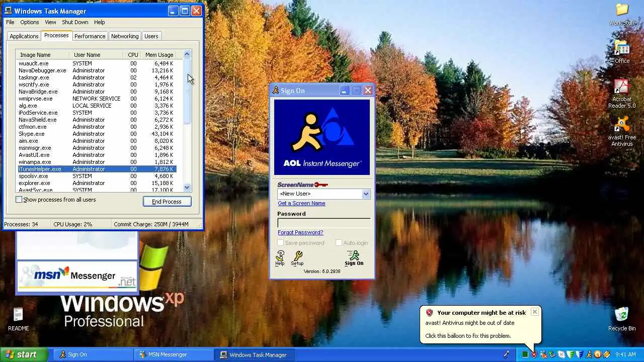The image size is (644, 362).
Task: Open the Help menu in Task Manager
Action: pyautogui.click(x=100, y=22)
